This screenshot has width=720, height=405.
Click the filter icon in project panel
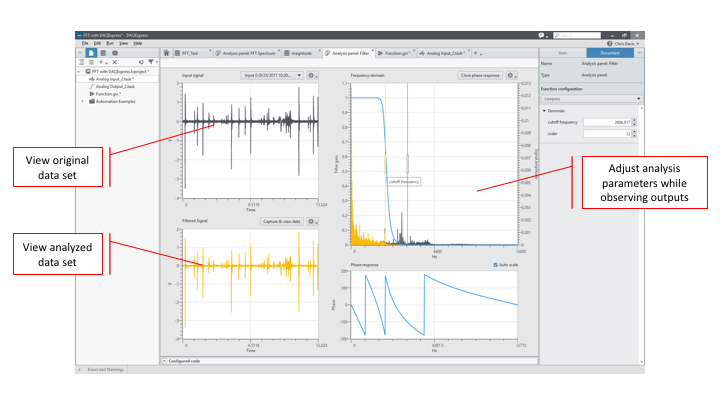149,62
